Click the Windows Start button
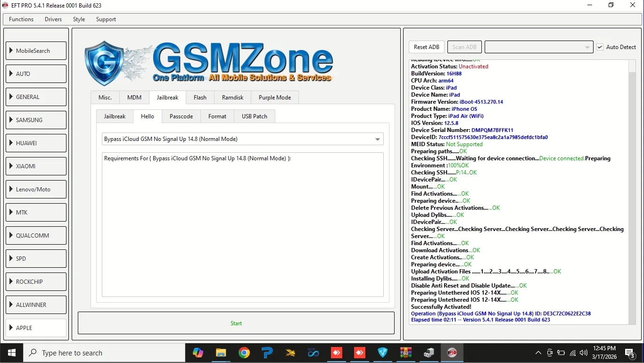This screenshot has width=644, height=363. click(x=11, y=353)
